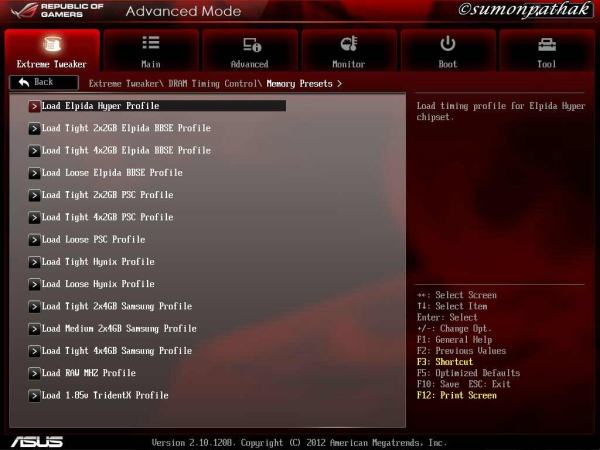Click arrow icon beside Tight 4x4GB Samsung Profile
This screenshot has width=600, height=450.
pos(34,351)
